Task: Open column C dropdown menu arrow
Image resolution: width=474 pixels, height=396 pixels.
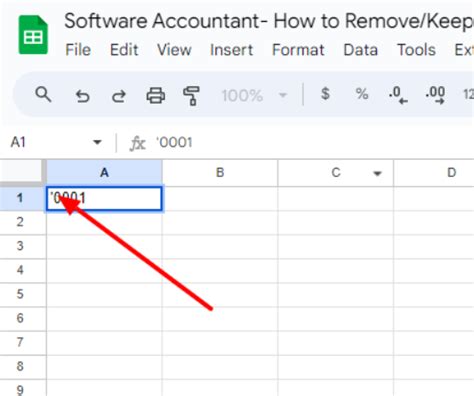Action: click(377, 173)
